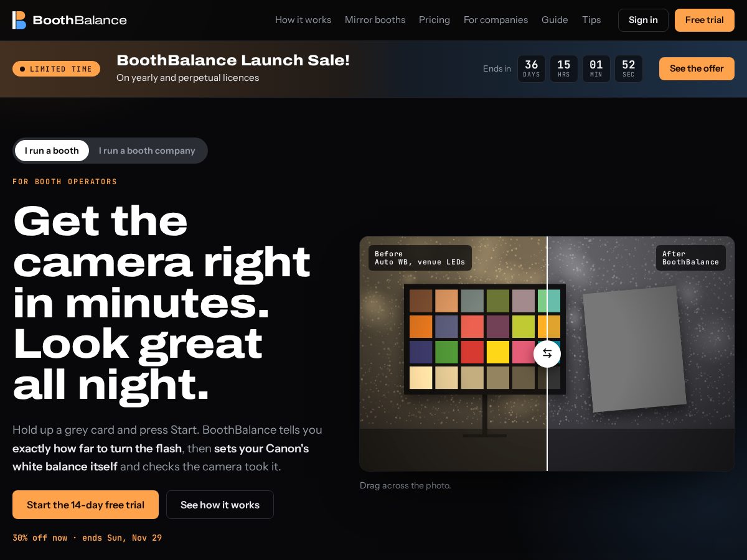Click the After BoothBalance label

[690, 258]
